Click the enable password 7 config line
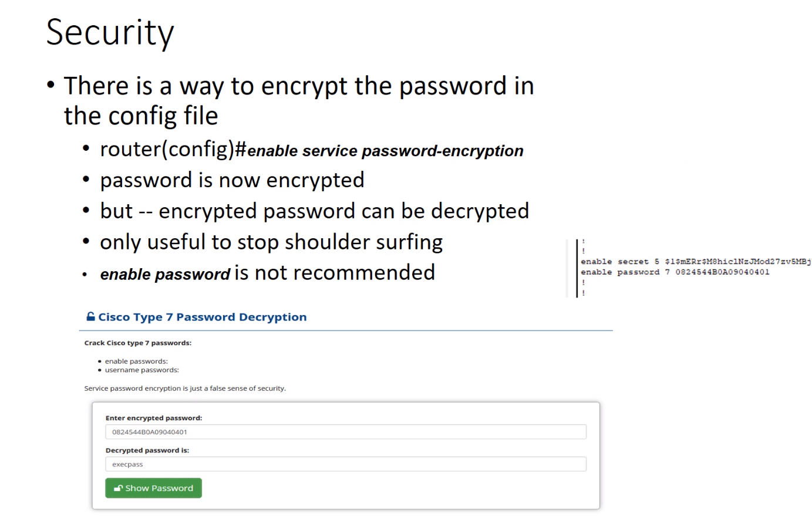This screenshot has width=812, height=527. 675,272
